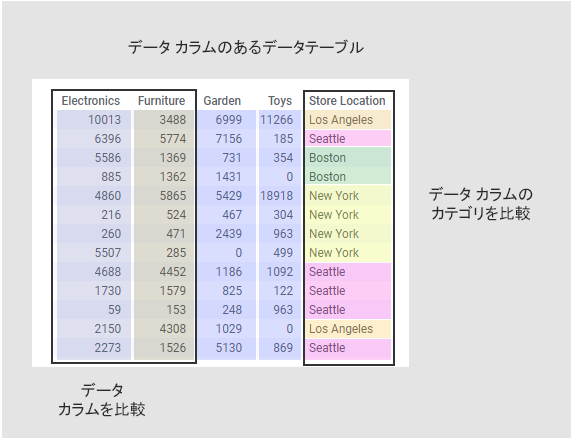
Task: Click the Toys value 354
Action: (x=283, y=158)
